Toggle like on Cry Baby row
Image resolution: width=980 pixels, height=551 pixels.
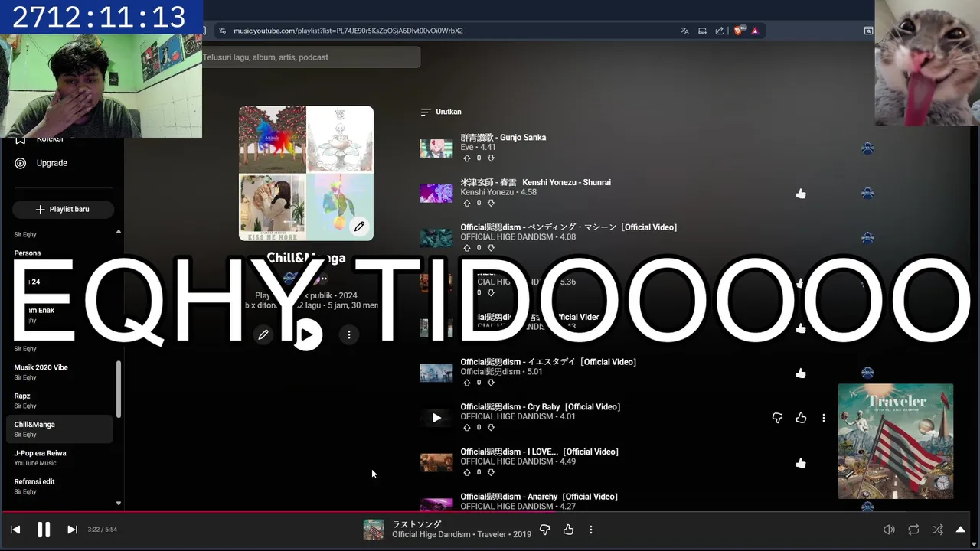(x=801, y=418)
